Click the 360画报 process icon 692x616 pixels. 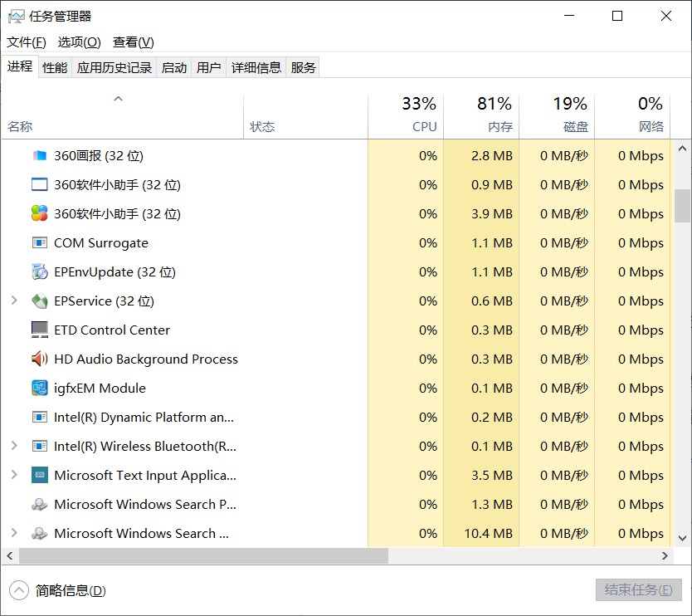[40, 155]
